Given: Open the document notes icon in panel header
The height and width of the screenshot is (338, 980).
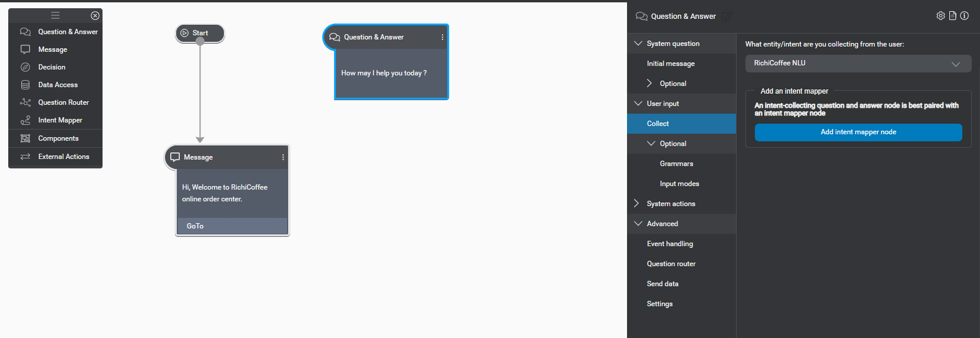Looking at the screenshot, I should click(x=952, y=16).
